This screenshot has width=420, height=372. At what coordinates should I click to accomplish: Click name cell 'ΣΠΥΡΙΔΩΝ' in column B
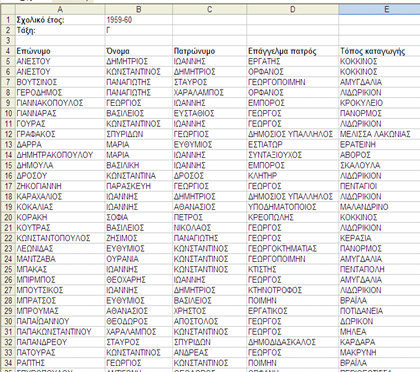coord(139,134)
